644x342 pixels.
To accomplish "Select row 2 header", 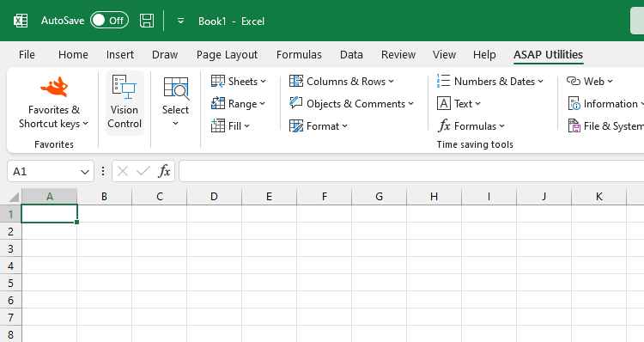I will click(x=10, y=231).
